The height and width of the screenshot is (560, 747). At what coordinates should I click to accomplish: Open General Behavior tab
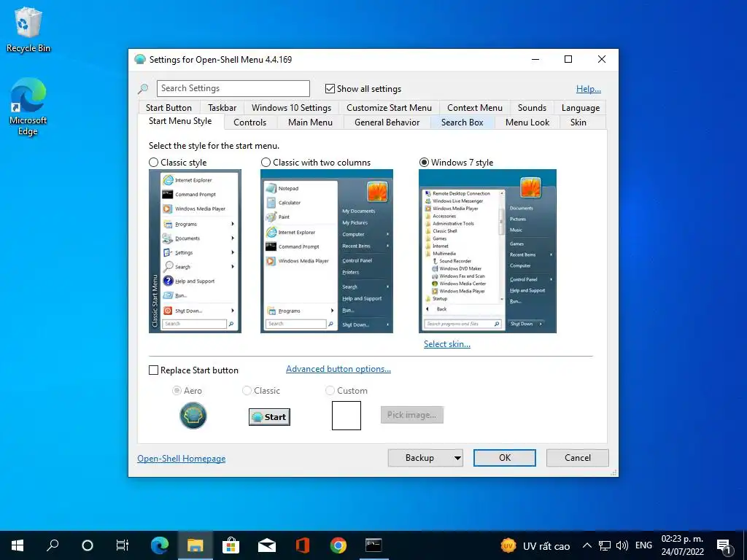(387, 122)
